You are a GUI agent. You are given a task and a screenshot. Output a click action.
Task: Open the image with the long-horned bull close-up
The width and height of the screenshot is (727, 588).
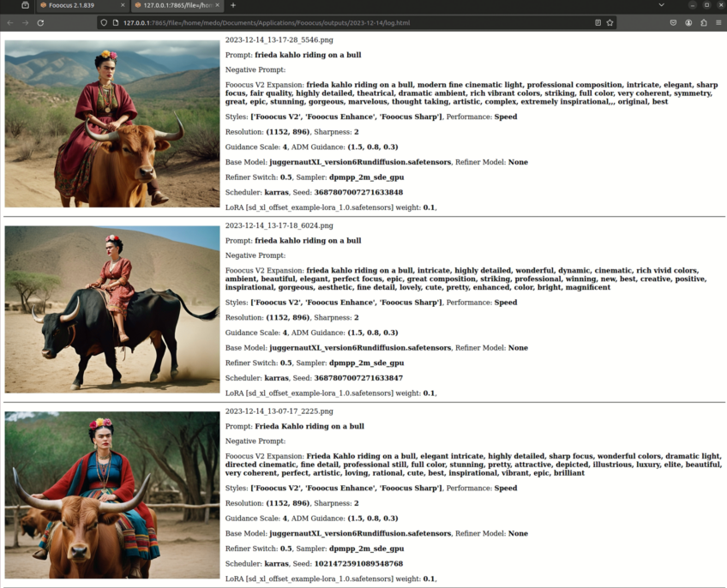coord(112,495)
